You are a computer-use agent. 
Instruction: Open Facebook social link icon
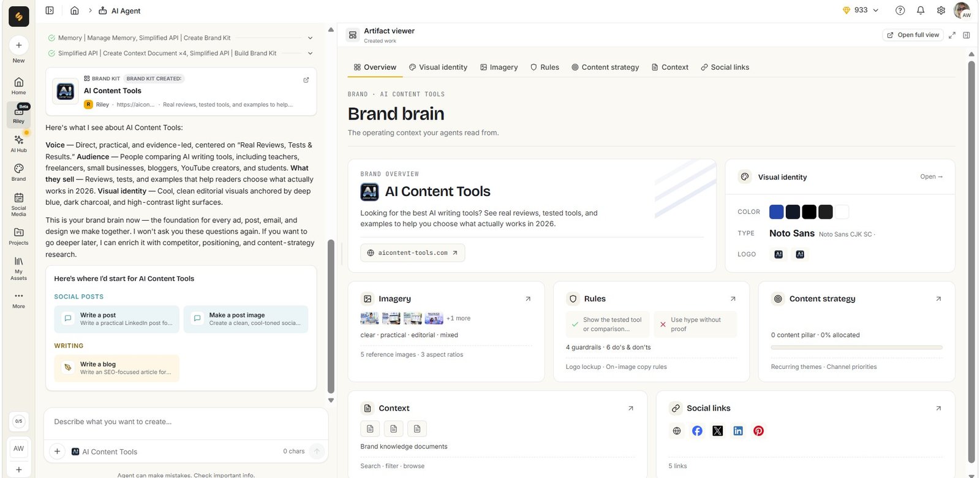coord(697,431)
